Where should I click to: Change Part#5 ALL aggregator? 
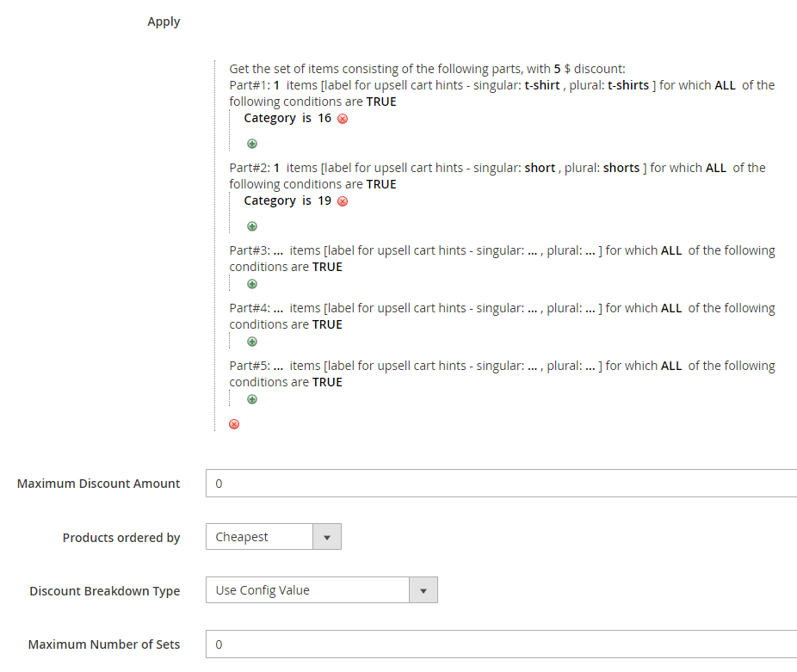pos(671,366)
